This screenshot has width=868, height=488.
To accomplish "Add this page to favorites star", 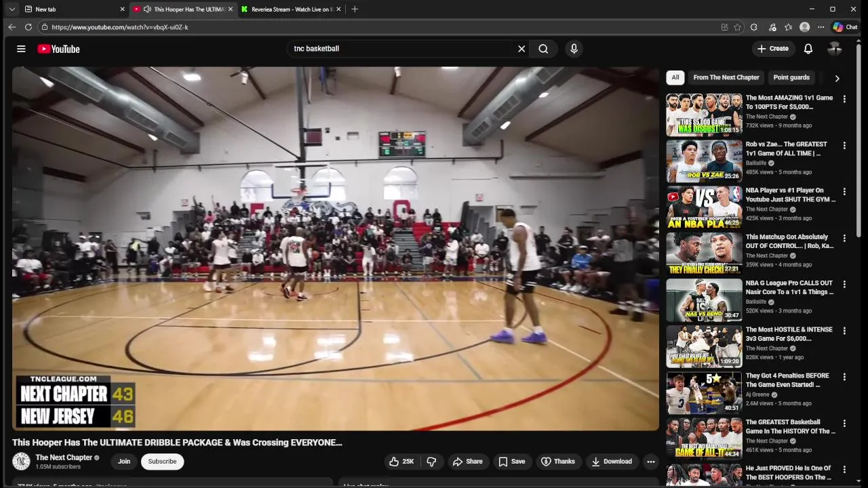I will pos(737,27).
